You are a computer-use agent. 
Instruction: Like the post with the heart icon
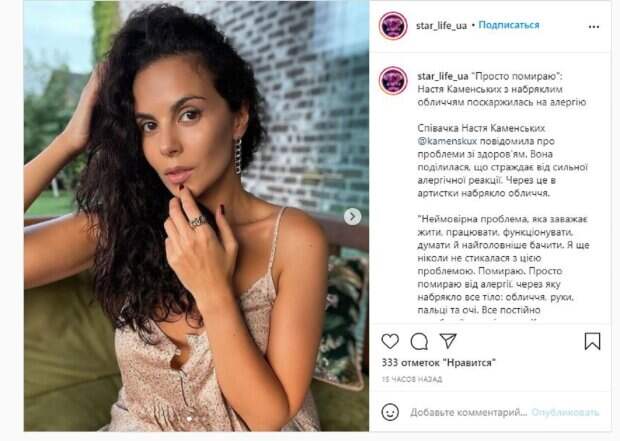pos(390,341)
